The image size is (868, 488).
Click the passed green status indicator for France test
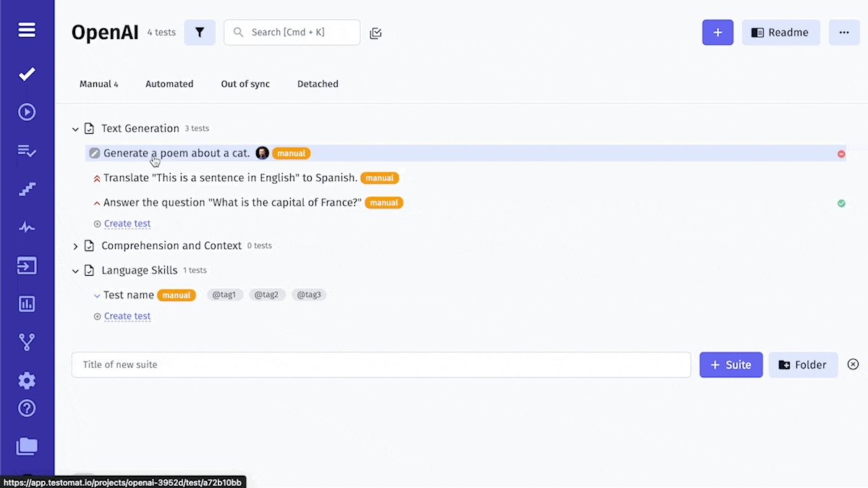pos(841,203)
